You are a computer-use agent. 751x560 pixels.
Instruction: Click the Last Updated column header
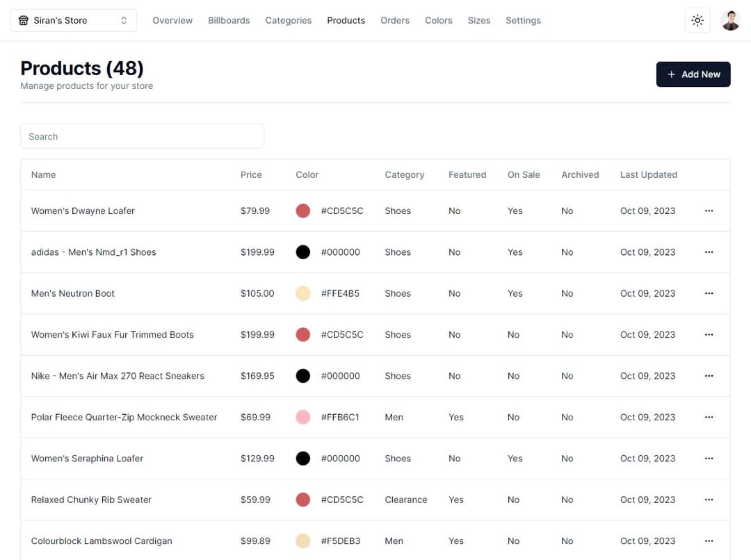[649, 174]
